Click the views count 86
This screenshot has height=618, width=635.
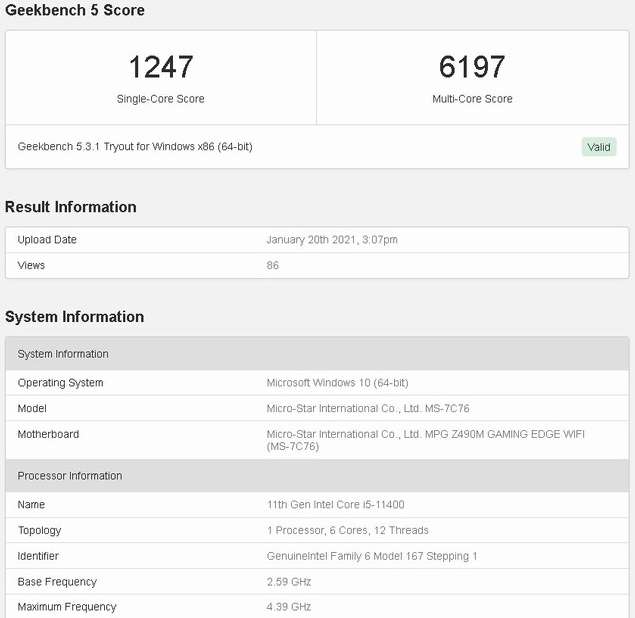point(273,265)
